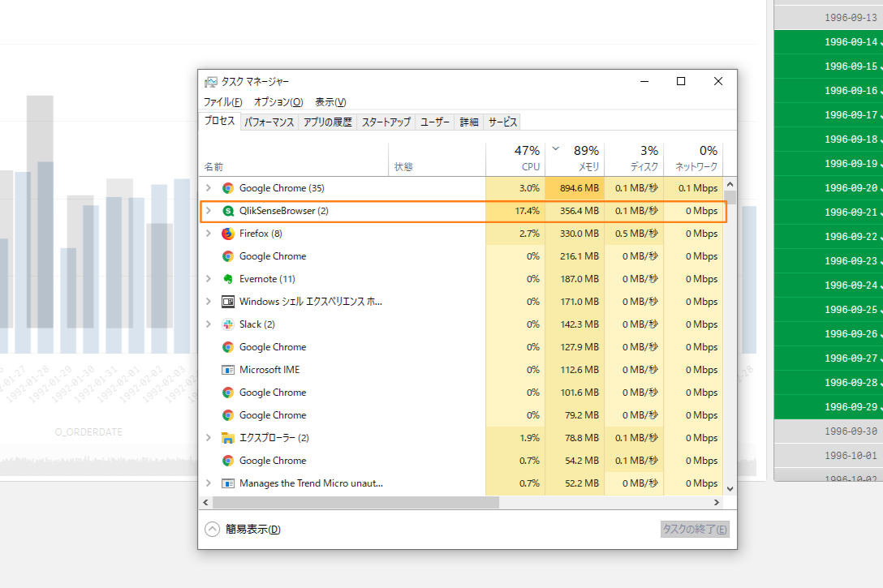This screenshot has width=883, height=588.
Task: Click the Chrome icon in the 101.6 MB row
Action: pyautogui.click(x=228, y=393)
